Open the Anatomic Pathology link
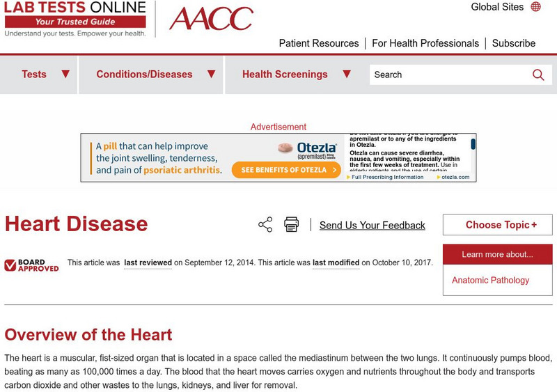Image resolution: width=557 pixels, height=392 pixels. tap(490, 280)
